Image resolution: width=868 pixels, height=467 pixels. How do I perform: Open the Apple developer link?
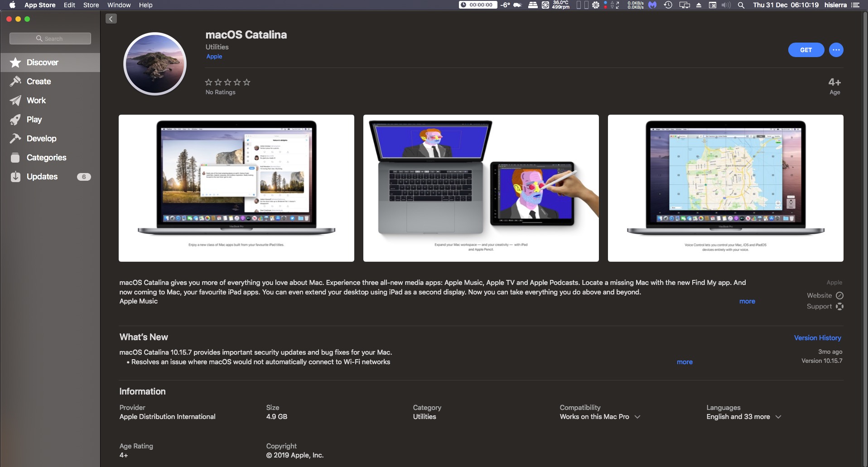pos(214,57)
